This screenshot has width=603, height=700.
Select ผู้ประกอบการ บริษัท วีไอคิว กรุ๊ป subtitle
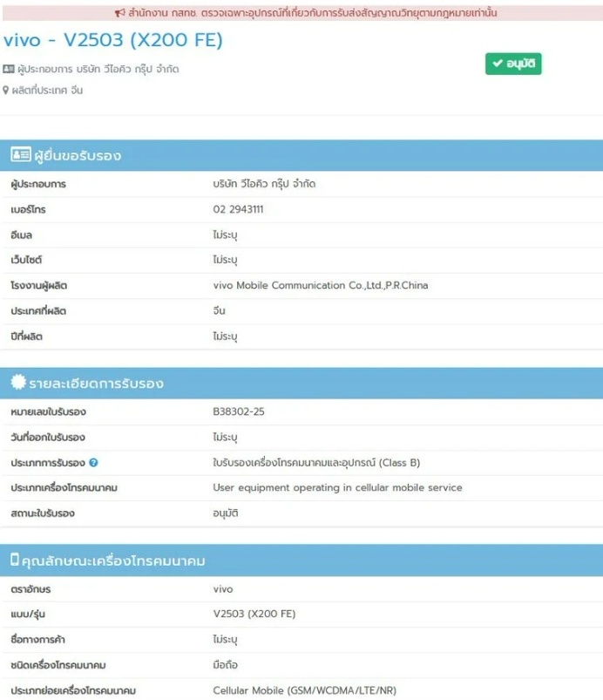click(x=98, y=69)
